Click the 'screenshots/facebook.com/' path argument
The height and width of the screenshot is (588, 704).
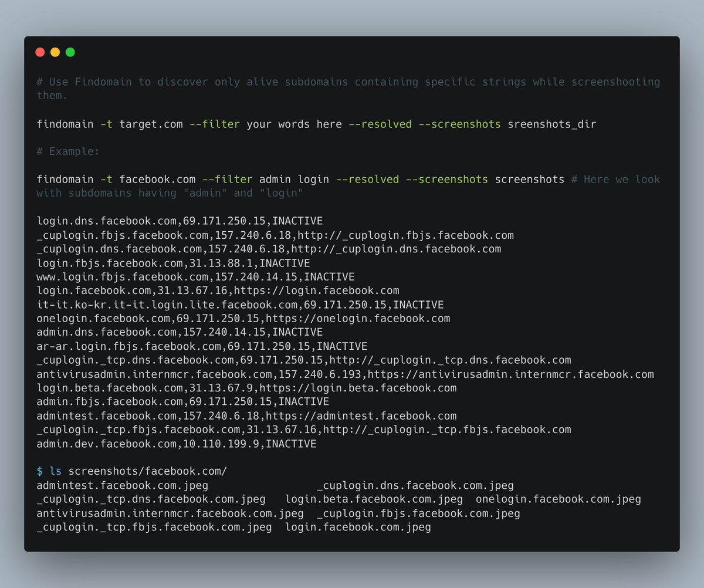point(148,471)
